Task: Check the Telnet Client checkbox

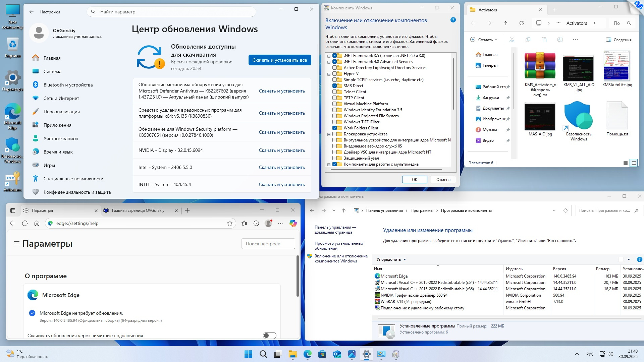Action: (334, 92)
